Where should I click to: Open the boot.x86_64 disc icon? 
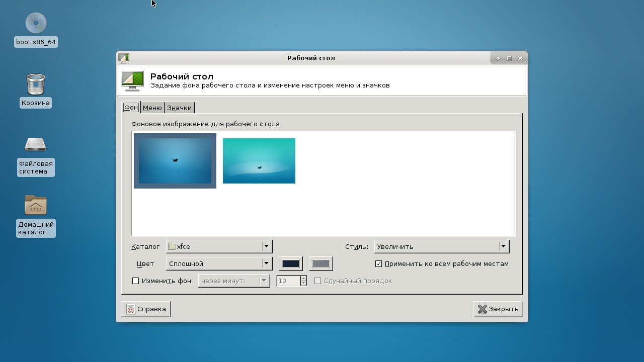(36, 23)
